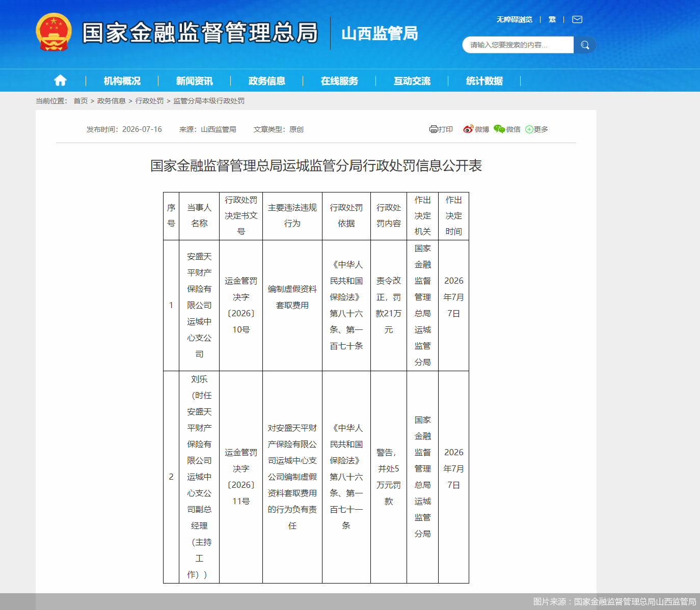Focus the search input field
Image resolution: width=700 pixels, height=610 pixels.
click(x=518, y=45)
